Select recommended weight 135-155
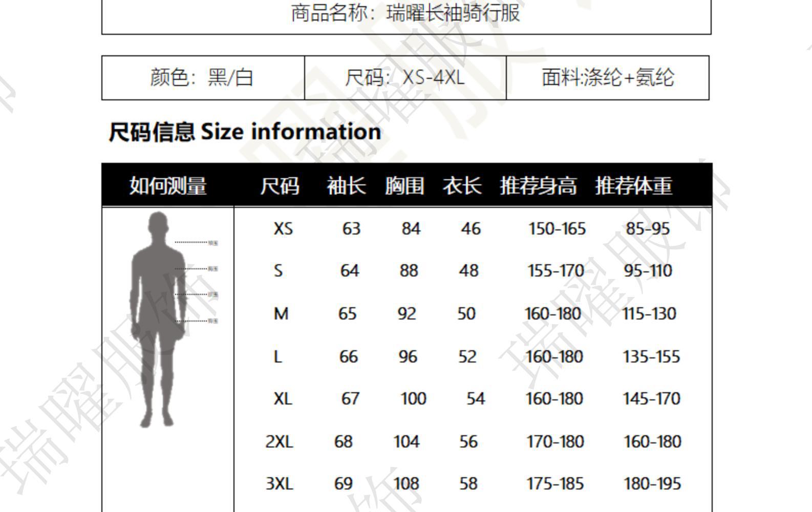This screenshot has width=812, height=512. click(651, 356)
